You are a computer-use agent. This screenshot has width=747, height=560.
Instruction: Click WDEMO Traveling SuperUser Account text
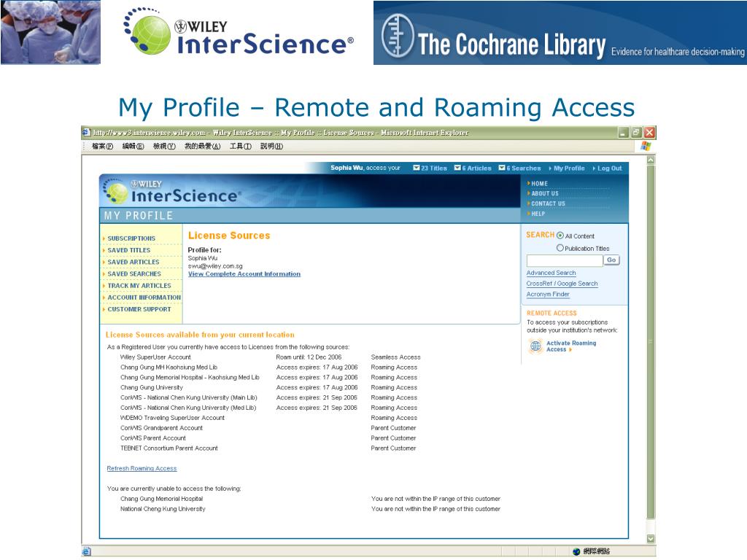click(x=172, y=418)
